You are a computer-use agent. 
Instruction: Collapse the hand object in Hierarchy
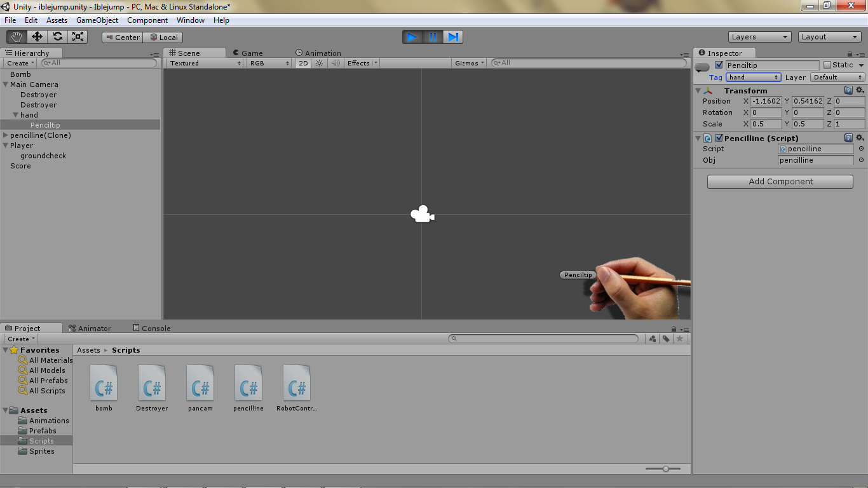16,115
